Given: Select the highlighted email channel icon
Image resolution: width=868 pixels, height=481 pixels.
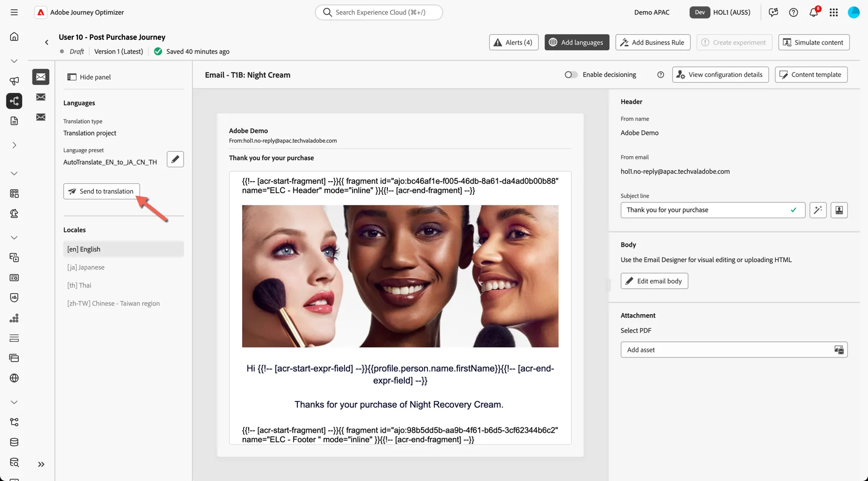Looking at the screenshot, I should (41, 77).
